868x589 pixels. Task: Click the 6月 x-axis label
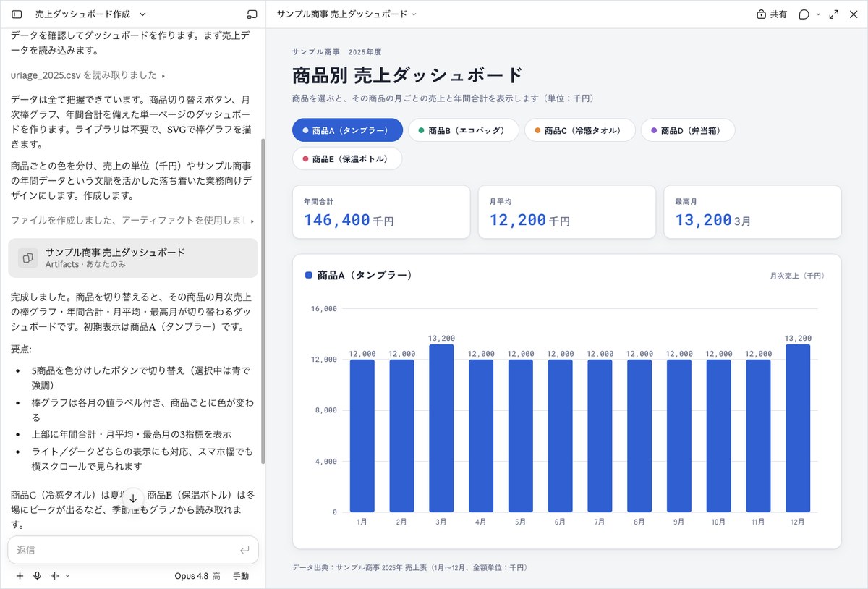click(560, 522)
